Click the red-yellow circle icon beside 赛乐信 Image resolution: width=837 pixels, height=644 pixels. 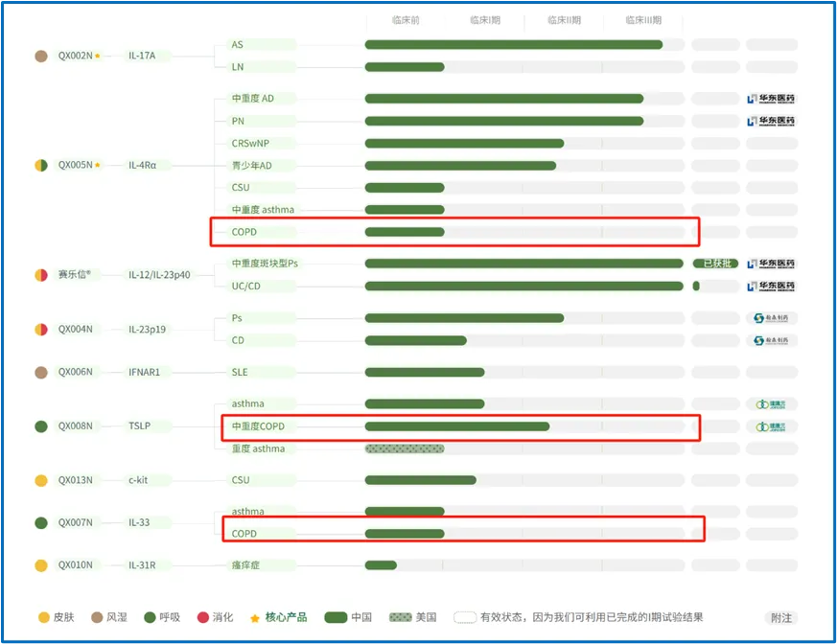pyautogui.click(x=41, y=275)
